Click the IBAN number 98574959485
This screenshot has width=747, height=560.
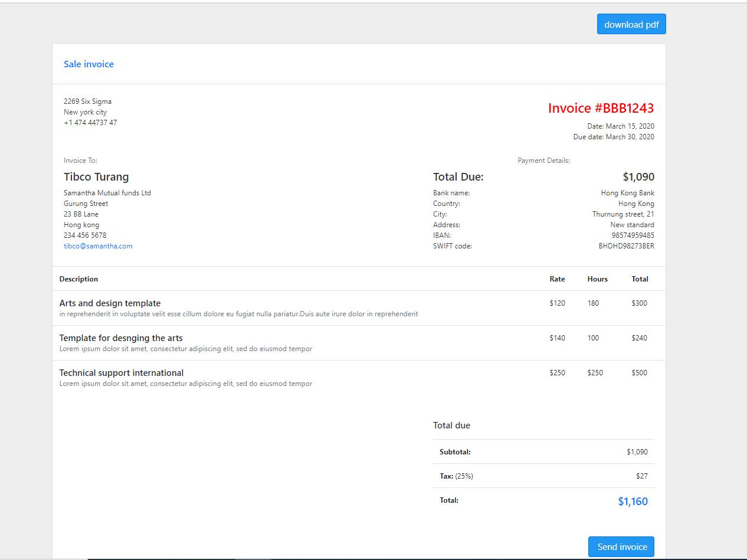[x=633, y=235]
